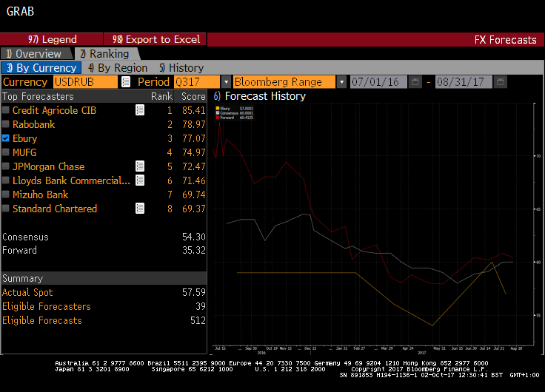Open calendar for start date 07/01/16
The height and width of the screenshot is (392, 545).
pos(415,82)
